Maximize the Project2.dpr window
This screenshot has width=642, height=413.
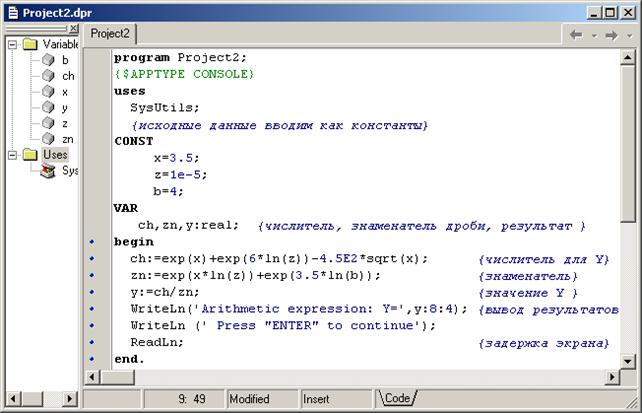point(610,13)
